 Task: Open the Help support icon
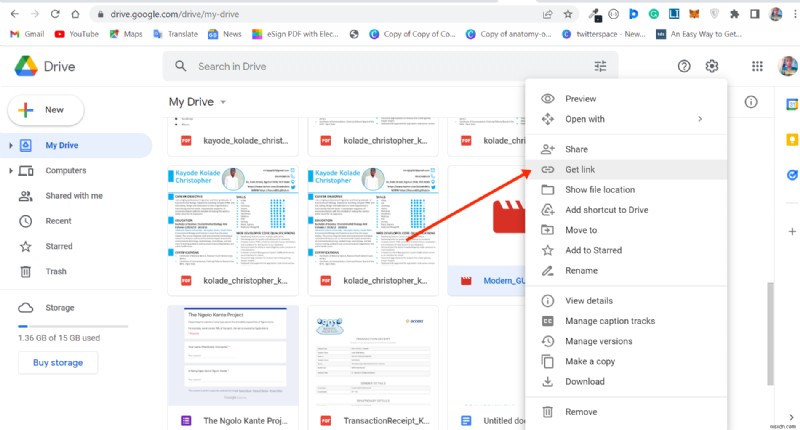click(684, 66)
